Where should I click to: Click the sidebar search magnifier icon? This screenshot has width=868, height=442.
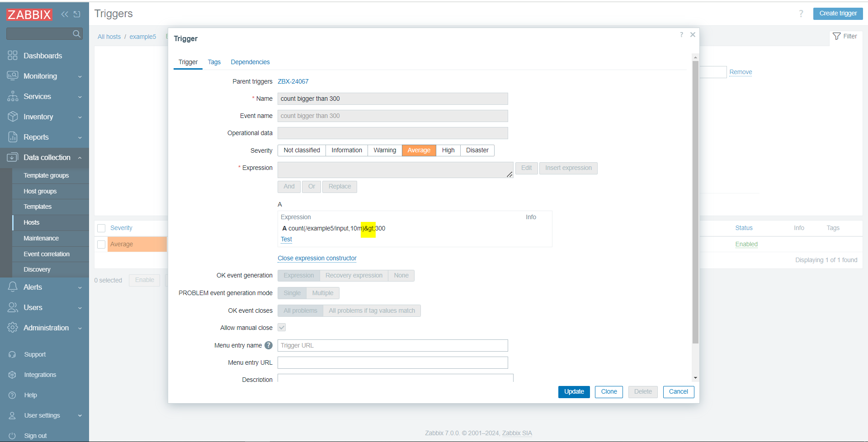76,34
